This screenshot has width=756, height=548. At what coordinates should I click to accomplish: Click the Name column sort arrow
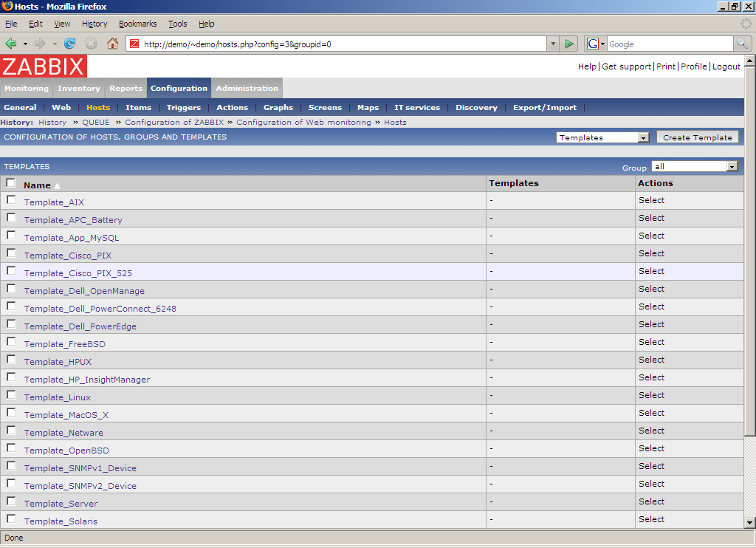(57, 185)
